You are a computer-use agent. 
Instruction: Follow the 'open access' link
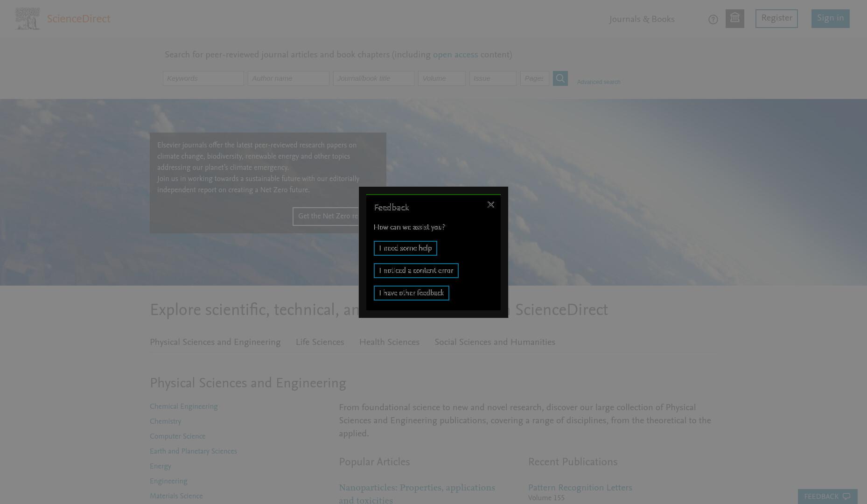click(x=455, y=55)
